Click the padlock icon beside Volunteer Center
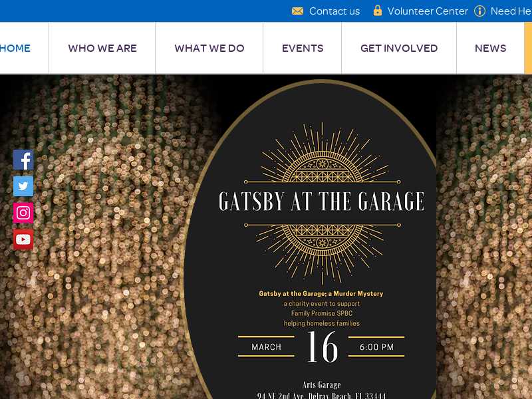Image resolution: width=532 pixels, height=399 pixels. (377, 11)
